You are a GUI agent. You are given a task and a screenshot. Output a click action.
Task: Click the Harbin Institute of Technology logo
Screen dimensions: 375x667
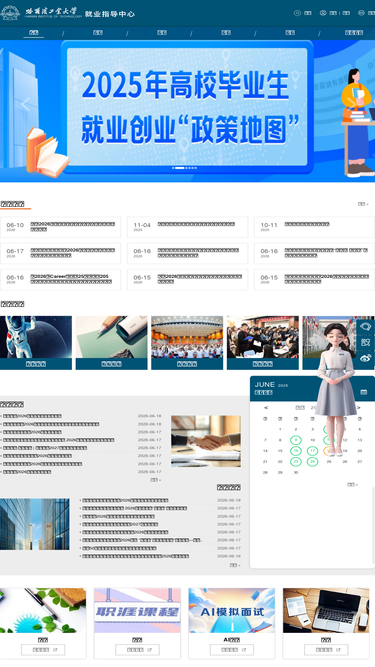pyautogui.click(x=41, y=13)
